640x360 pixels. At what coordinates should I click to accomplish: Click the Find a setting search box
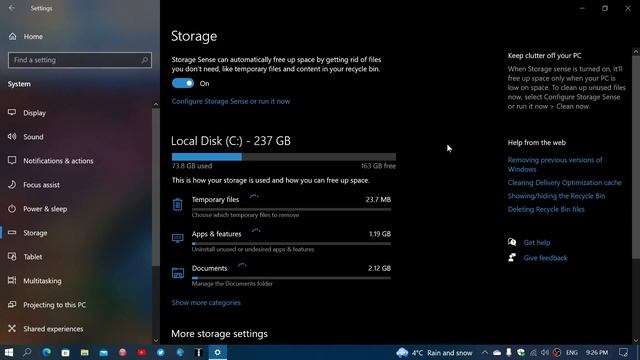click(x=80, y=60)
